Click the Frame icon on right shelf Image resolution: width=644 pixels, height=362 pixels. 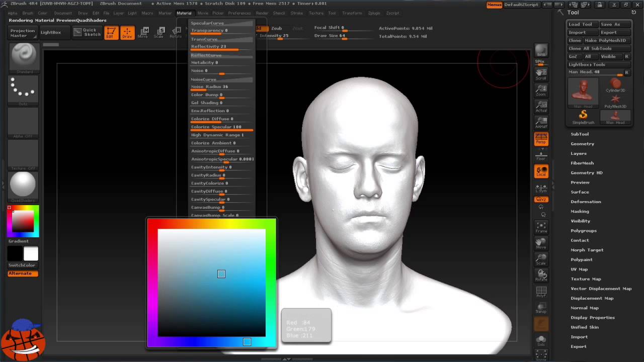click(x=541, y=228)
